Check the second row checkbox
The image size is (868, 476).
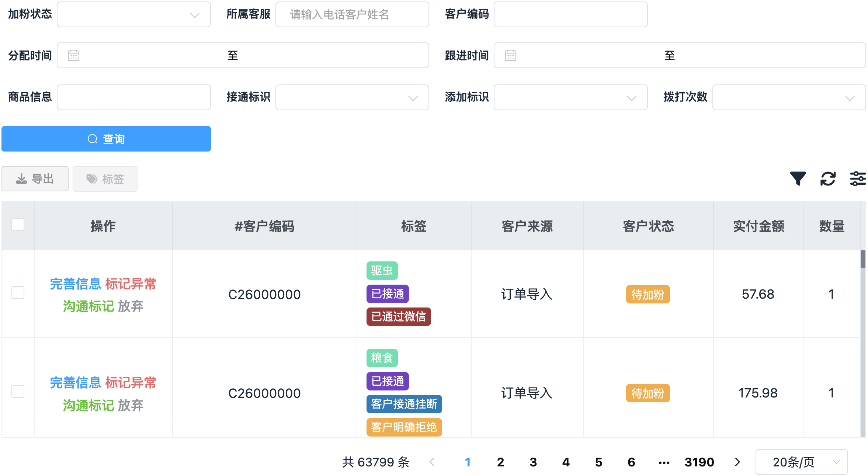18,392
